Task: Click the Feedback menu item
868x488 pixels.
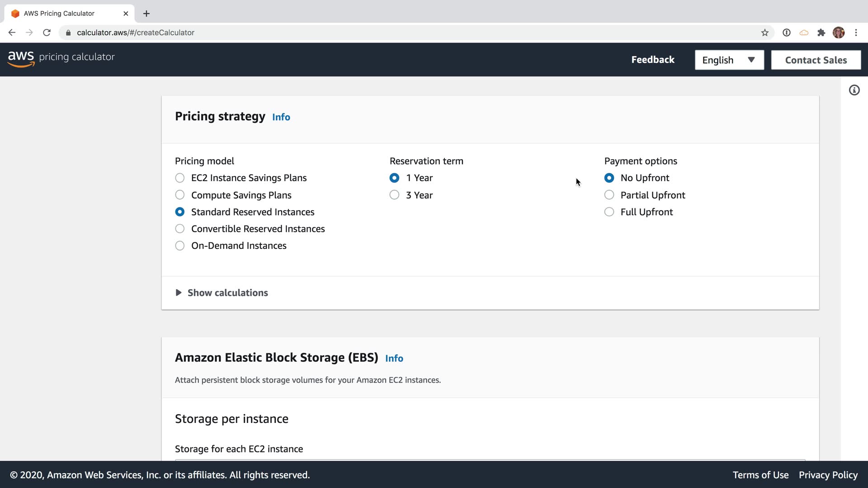Action: point(652,60)
